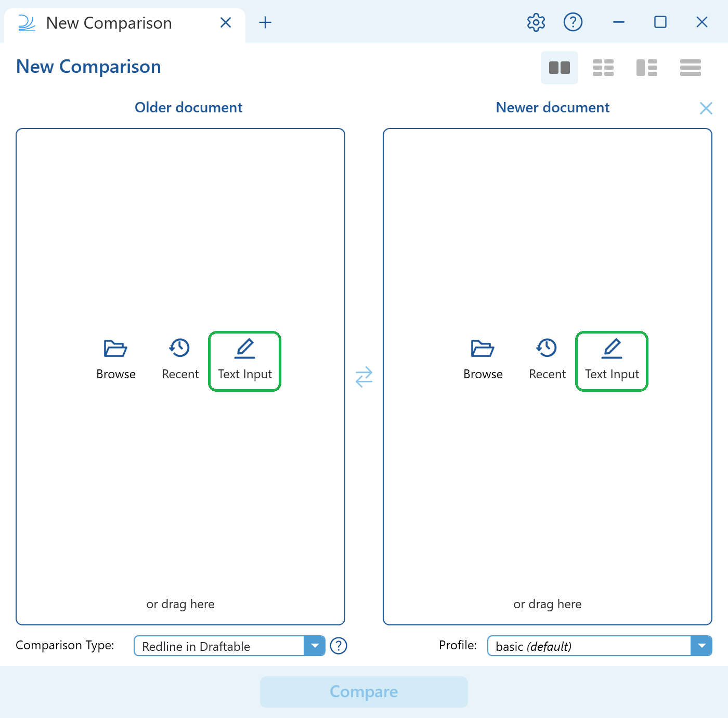Click the Older document heading
This screenshot has height=718, width=728.
pos(189,107)
